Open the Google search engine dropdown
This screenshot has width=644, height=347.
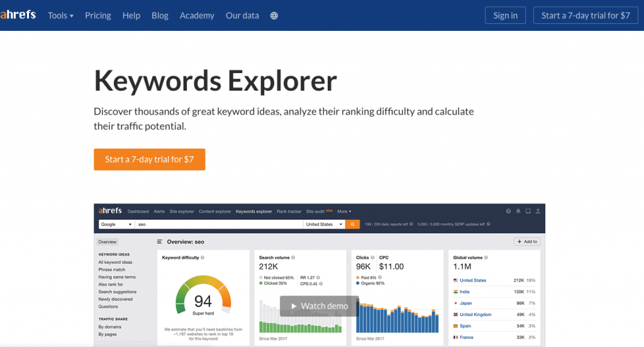(116, 224)
